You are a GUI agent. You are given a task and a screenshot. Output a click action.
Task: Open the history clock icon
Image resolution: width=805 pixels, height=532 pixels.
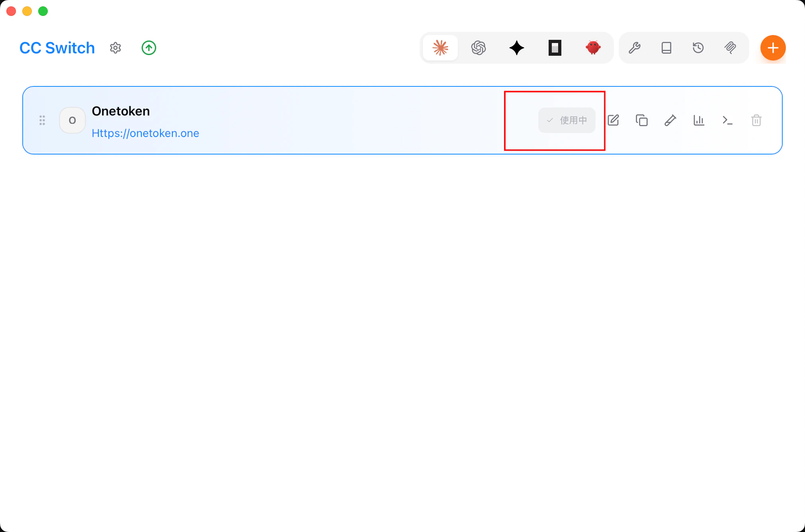698,48
